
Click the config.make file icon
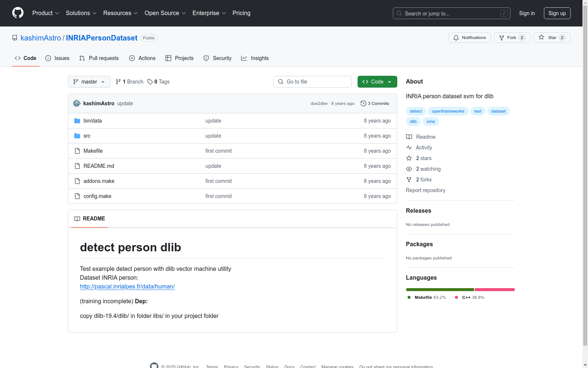(77, 196)
